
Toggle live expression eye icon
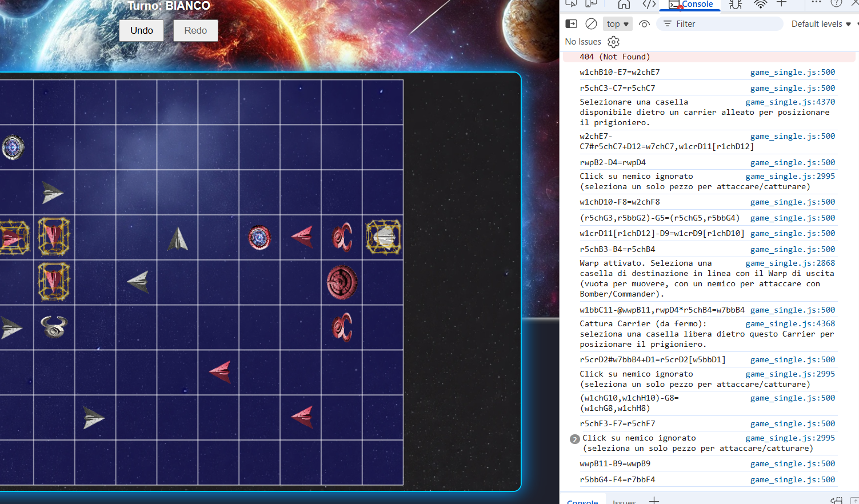click(644, 24)
